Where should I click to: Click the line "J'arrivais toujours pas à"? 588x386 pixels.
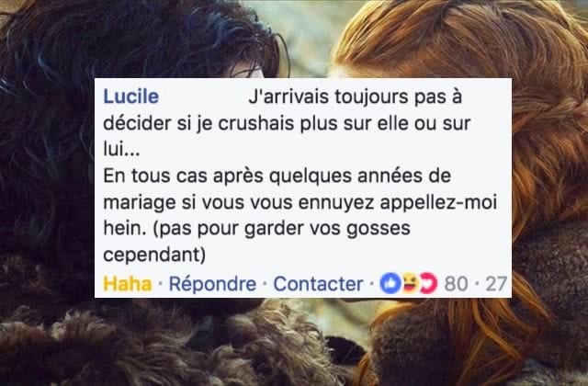(355, 97)
